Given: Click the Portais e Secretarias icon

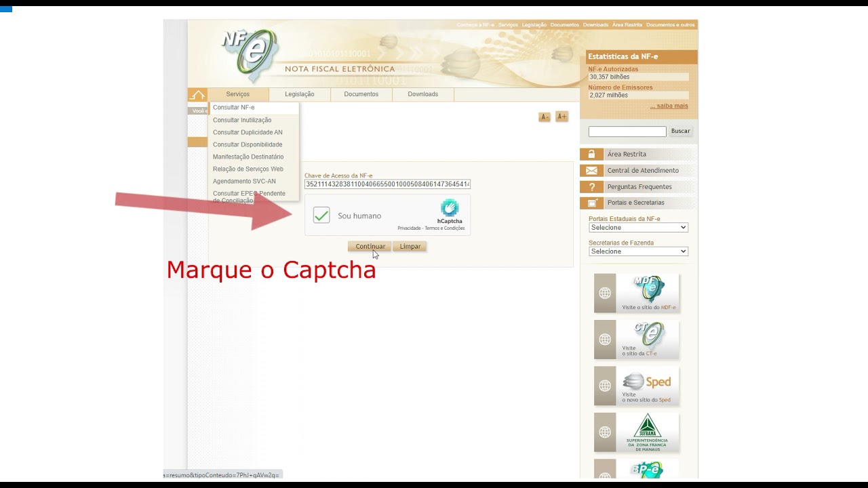Looking at the screenshot, I should point(591,203).
